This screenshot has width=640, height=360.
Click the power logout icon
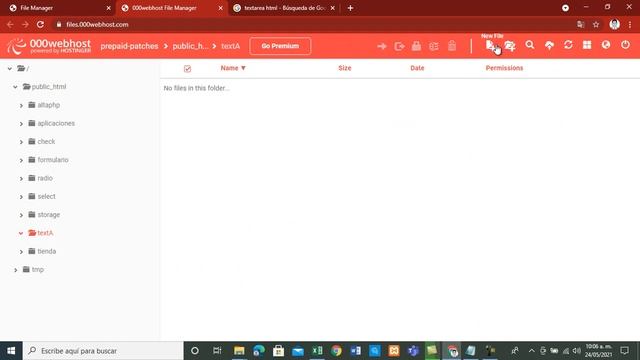[625, 45]
